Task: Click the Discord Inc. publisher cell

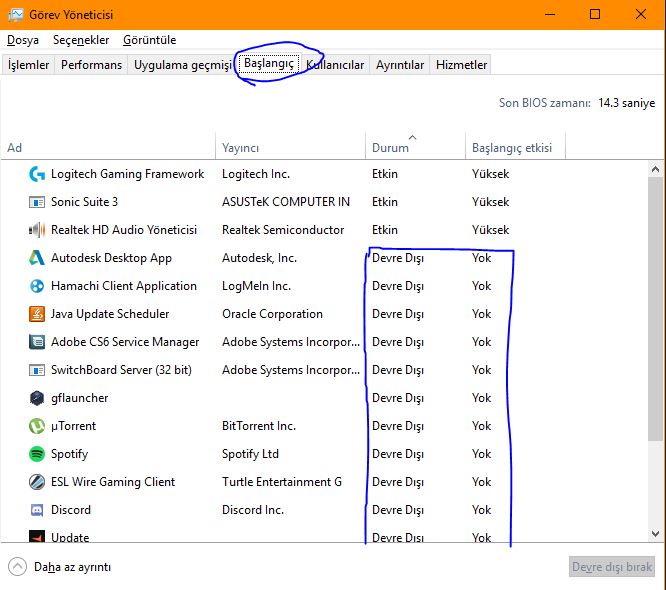Action: pyautogui.click(x=253, y=510)
